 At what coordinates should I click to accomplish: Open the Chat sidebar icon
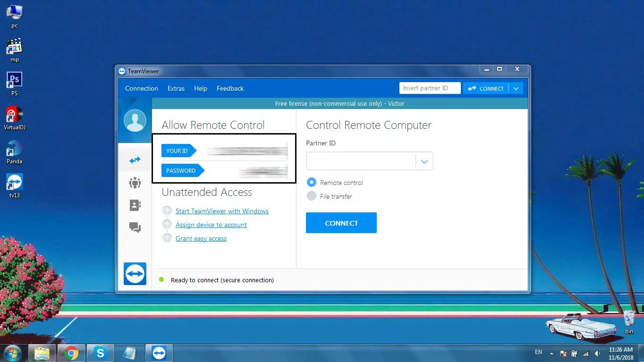click(x=135, y=227)
